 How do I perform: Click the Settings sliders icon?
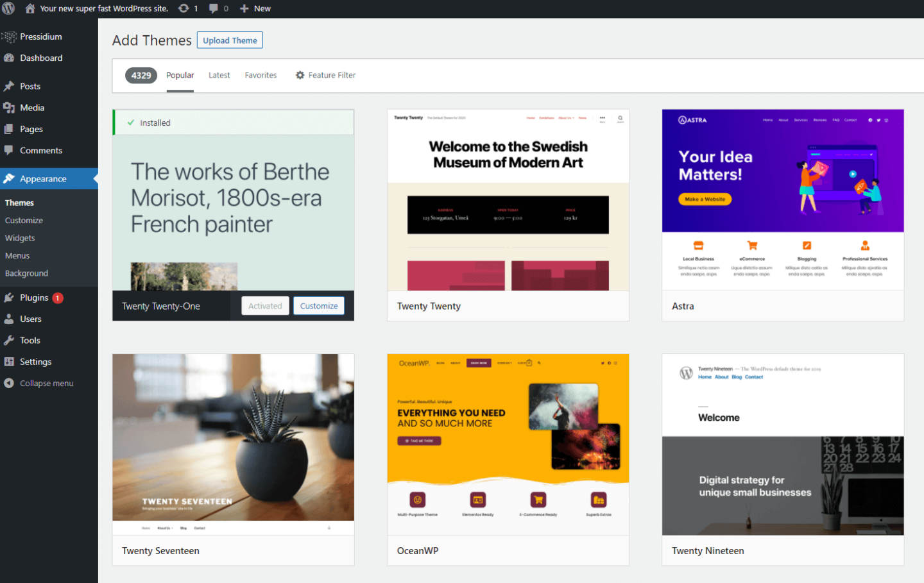pyautogui.click(x=9, y=362)
